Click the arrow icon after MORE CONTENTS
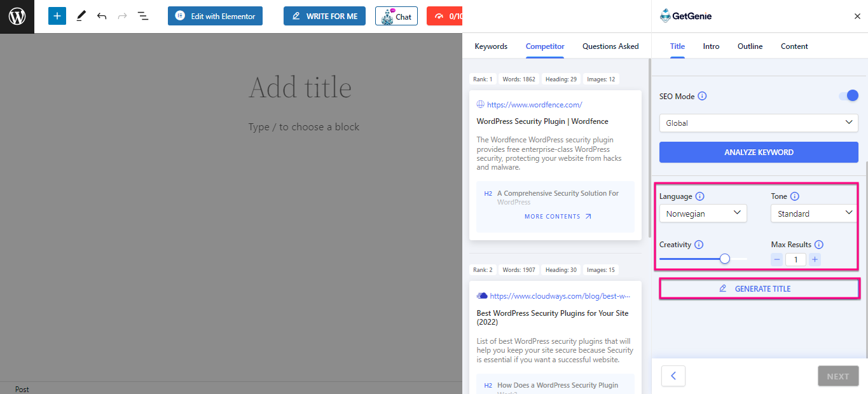Image resolution: width=868 pixels, height=394 pixels. click(x=588, y=217)
